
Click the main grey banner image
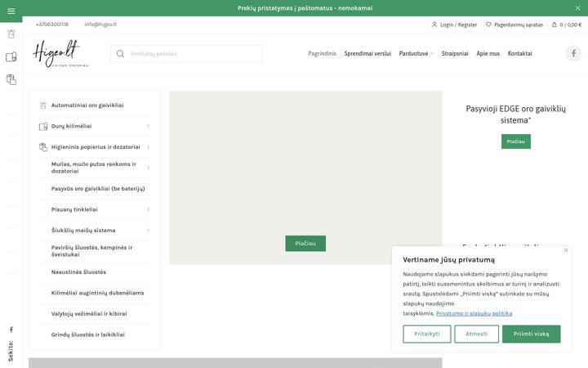click(x=305, y=177)
